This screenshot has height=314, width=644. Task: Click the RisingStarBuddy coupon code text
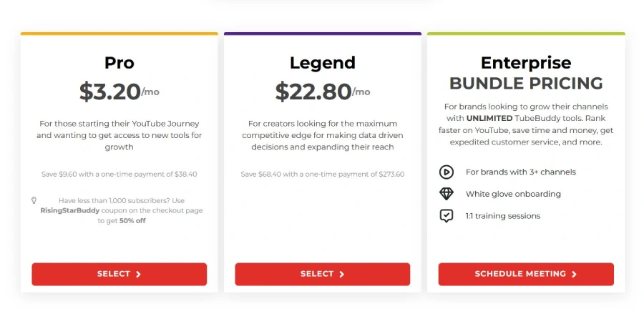tap(70, 210)
